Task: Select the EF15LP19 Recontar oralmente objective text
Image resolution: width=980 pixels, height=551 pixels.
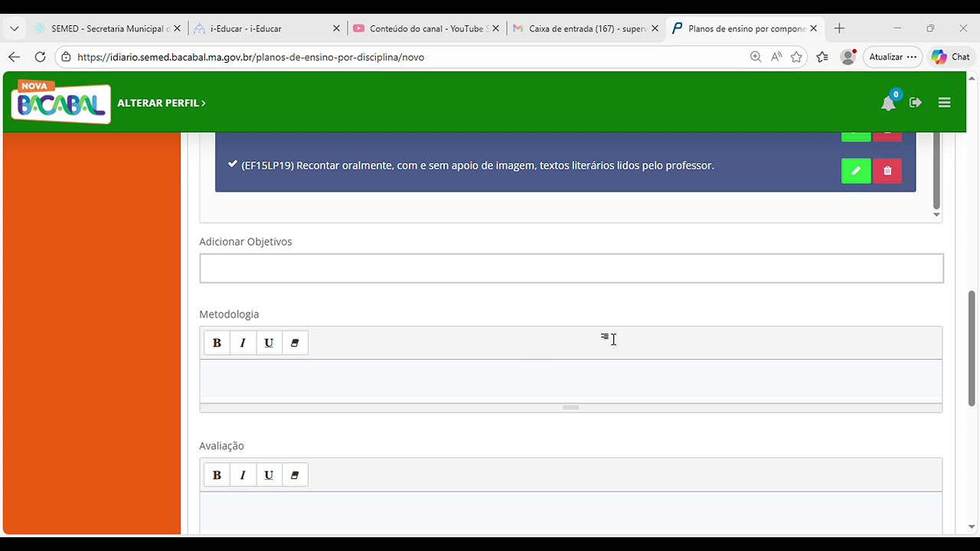Action: (478, 165)
